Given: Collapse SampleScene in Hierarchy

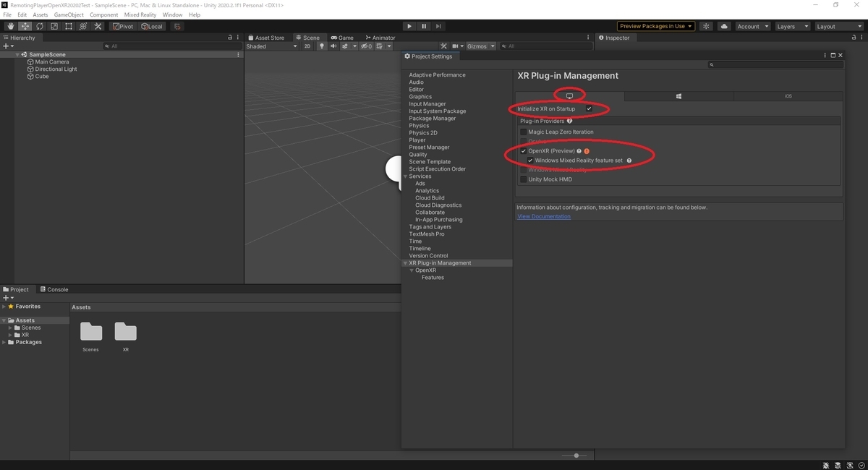Looking at the screenshot, I should click(x=18, y=55).
